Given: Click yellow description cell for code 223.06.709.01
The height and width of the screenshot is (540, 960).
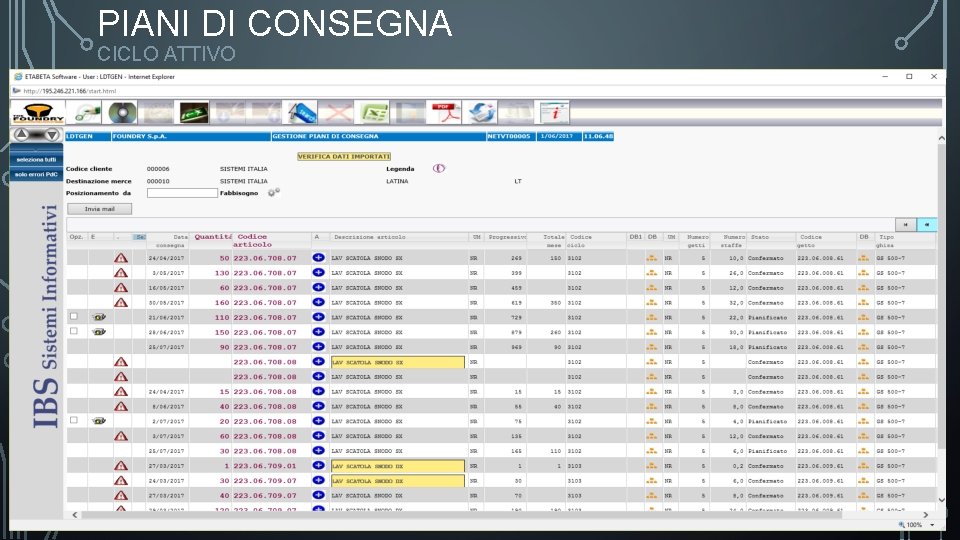Looking at the screenshot, I should click(x=398, y=466).
